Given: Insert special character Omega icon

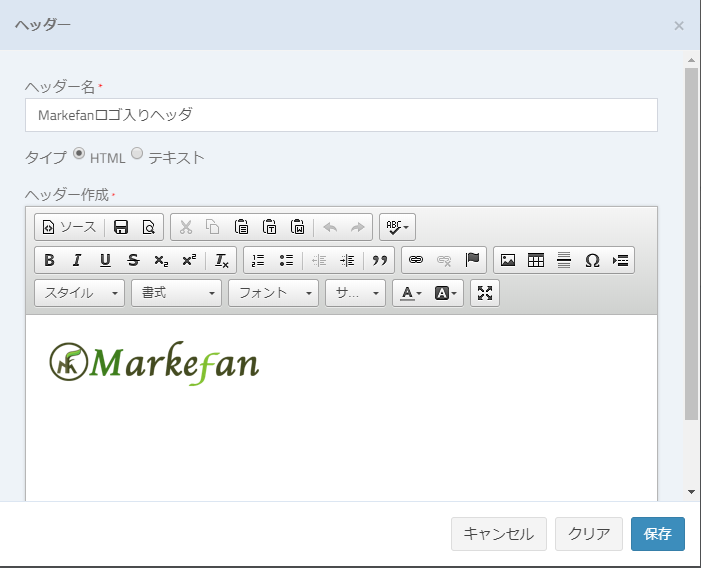Looking at the screenshot, I should click(592, 260).
